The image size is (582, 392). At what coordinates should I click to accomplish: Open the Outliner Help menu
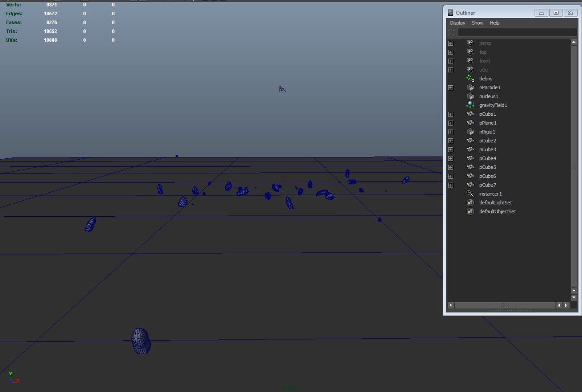point(495,23)
